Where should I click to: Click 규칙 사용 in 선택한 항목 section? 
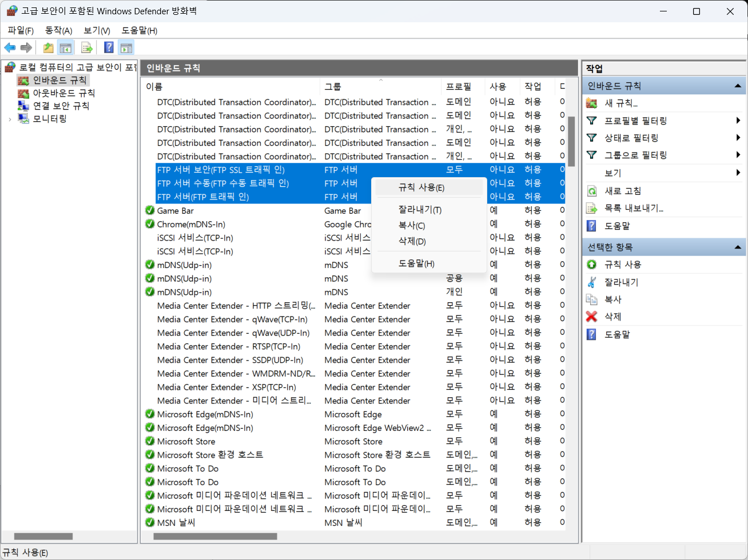(x=623, y=265)
